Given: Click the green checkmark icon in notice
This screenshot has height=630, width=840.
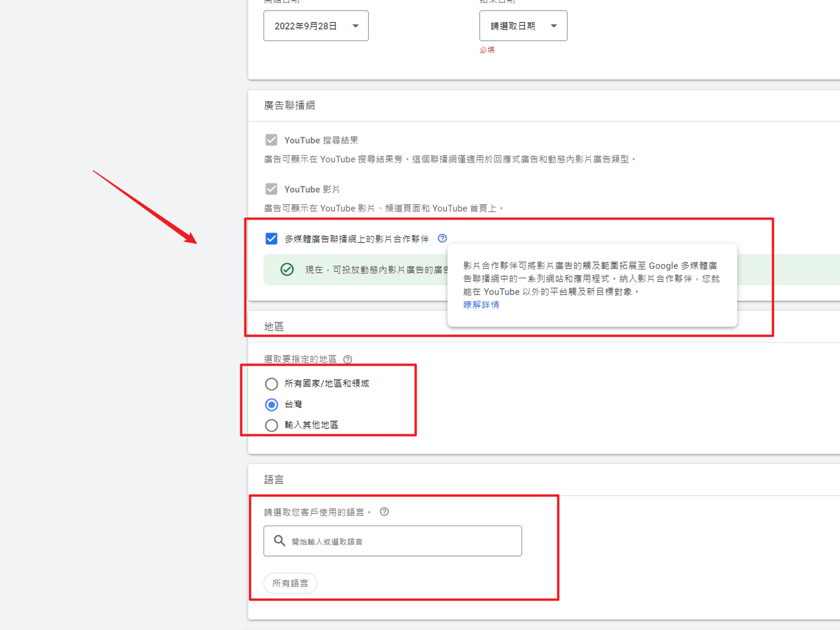Looking at the screenshot, I should 287,269.
